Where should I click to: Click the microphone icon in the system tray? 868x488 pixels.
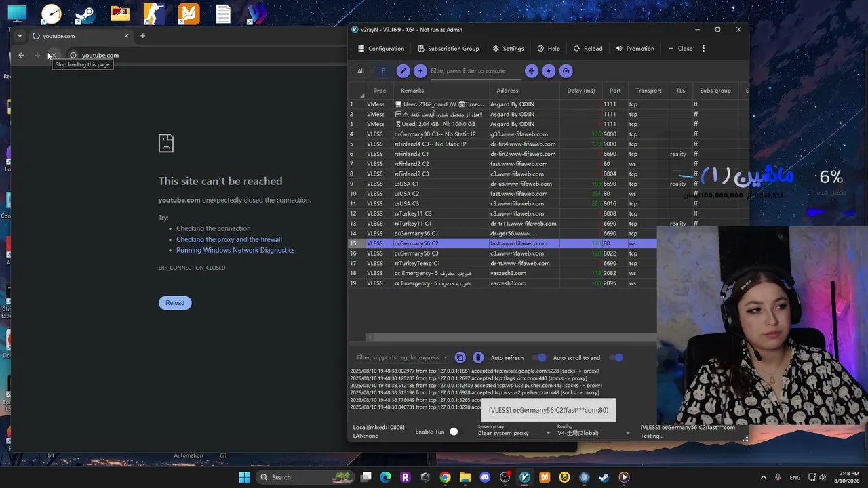pyautogui.click(x=778, y=477)
